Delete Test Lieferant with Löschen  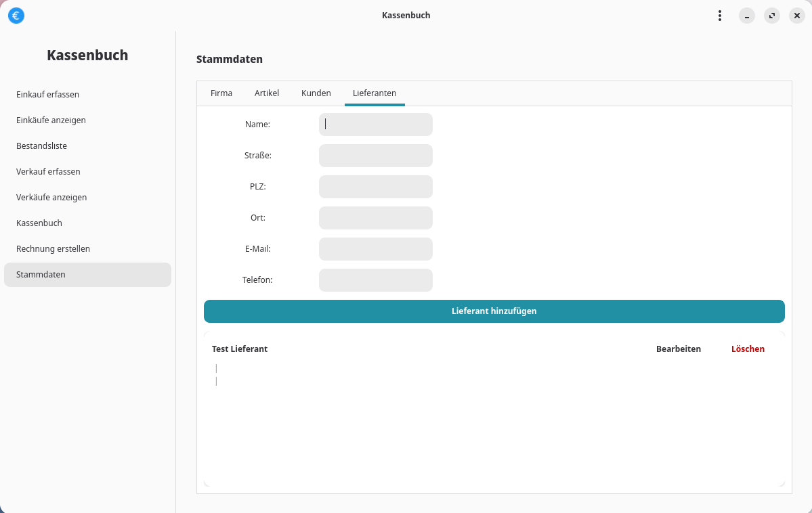[748, 349]
